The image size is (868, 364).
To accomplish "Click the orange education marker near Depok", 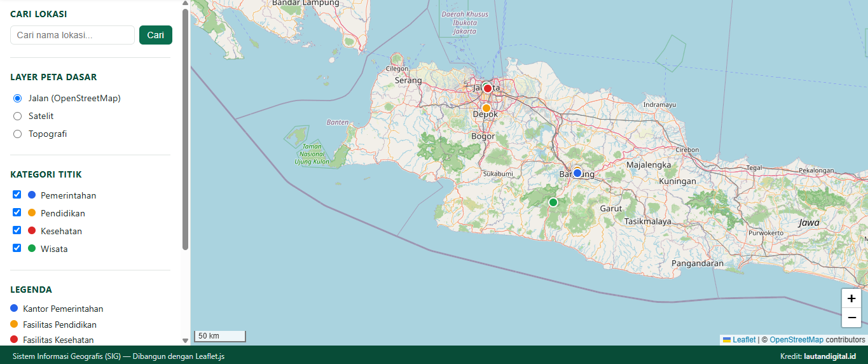I will click(x=486, y=108).
